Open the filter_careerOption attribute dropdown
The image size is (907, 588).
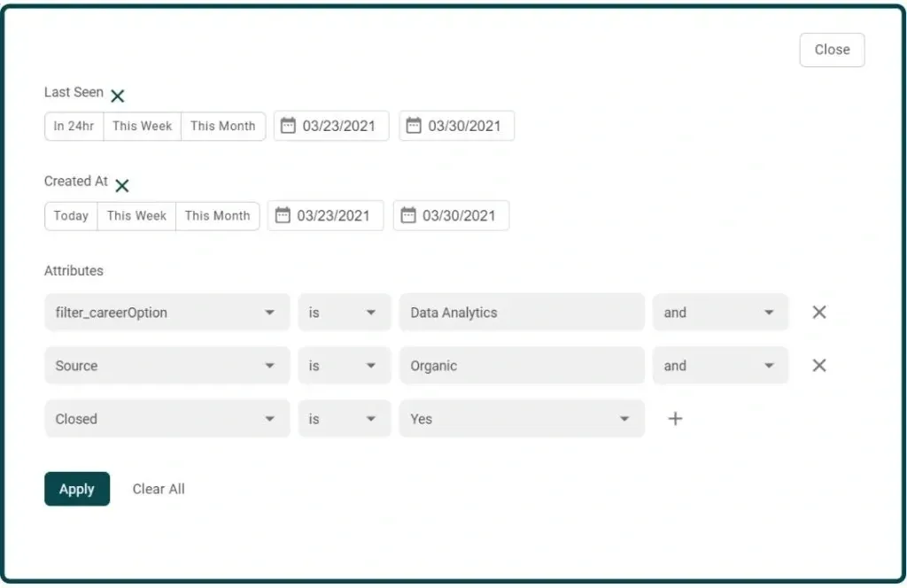pyautogui.click(x=167, y=312)
